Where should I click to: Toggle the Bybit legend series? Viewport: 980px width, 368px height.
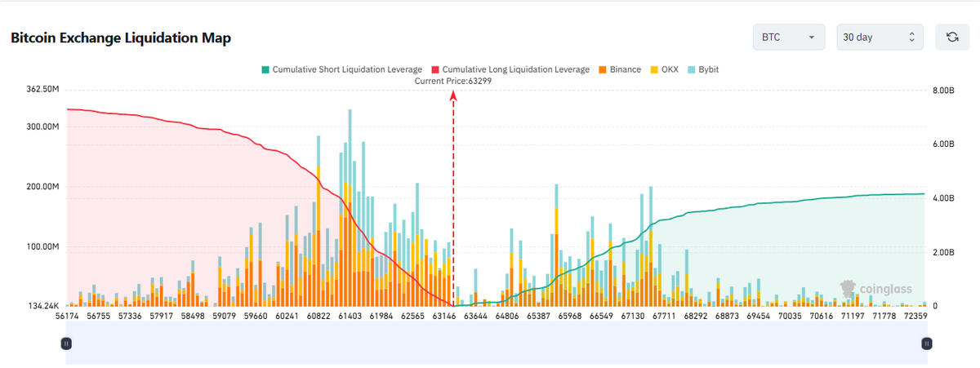click(702, 69)
